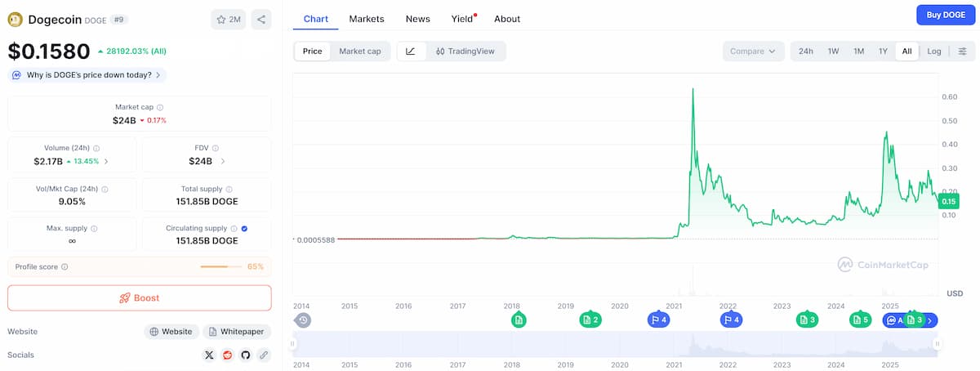The height and width of the screenshot is (371, 980).
Task: Click the 2022 flag marker with 4
Action: (x=731, y=320)
